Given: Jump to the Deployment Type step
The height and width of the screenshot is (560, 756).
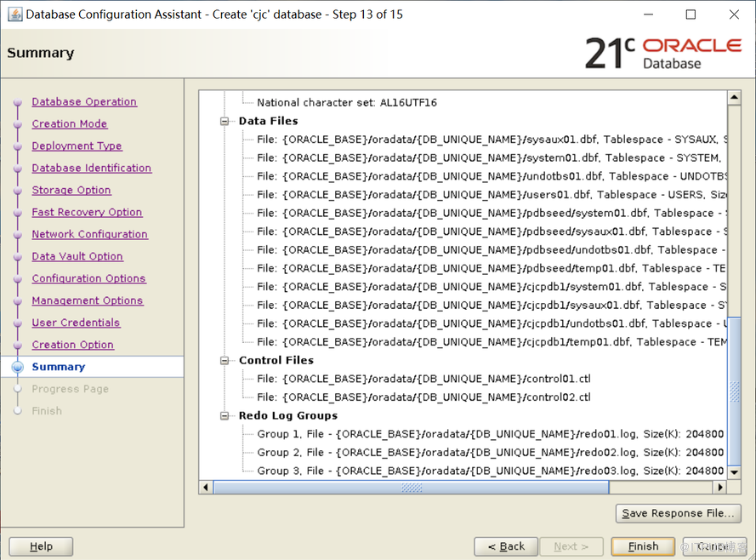Looking at the screenshot, I should point(77,146).
